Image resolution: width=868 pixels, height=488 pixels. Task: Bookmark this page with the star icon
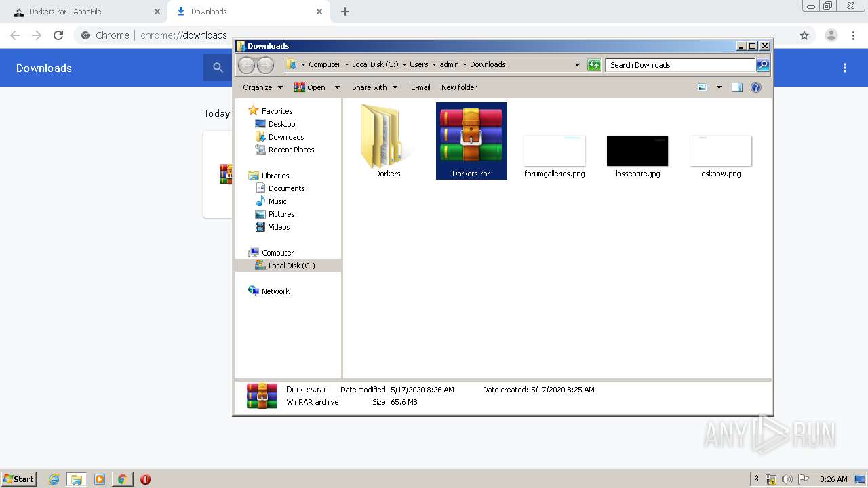804,35
